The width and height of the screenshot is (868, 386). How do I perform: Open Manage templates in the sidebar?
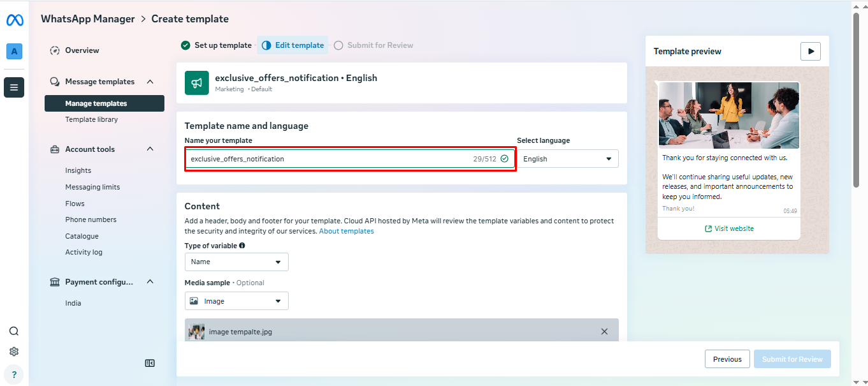click(x=105, y=103)
